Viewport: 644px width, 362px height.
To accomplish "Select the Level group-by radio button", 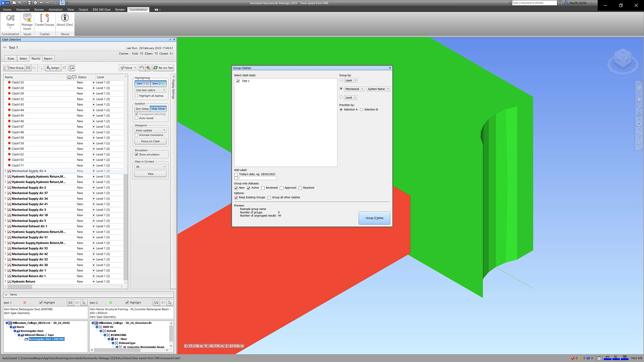I will coord(341,97).
